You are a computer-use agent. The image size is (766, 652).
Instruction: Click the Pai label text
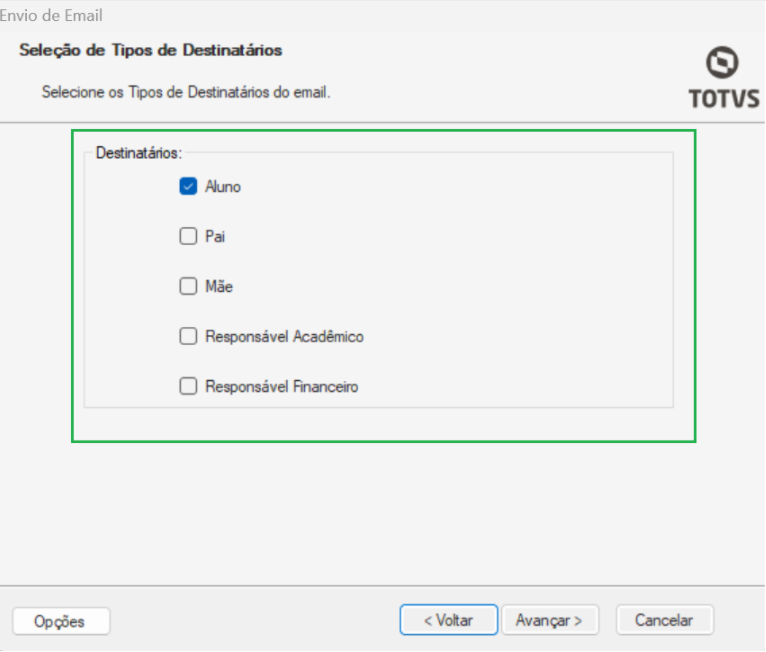pyautogui.click(x=215, y=237)
